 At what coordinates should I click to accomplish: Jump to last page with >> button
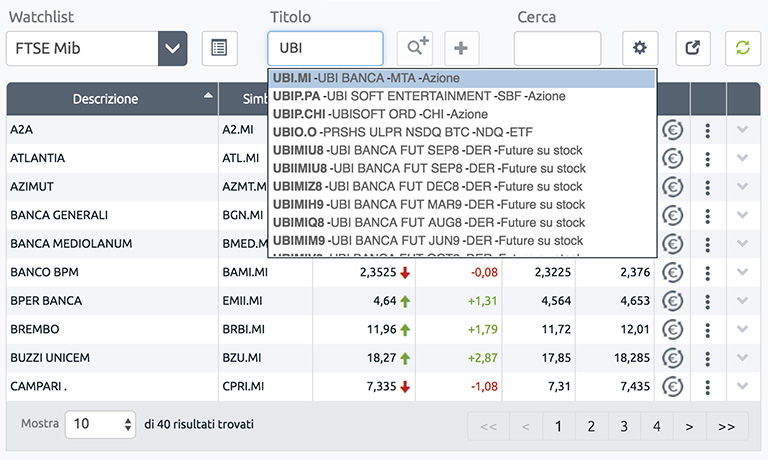[727, 427]
